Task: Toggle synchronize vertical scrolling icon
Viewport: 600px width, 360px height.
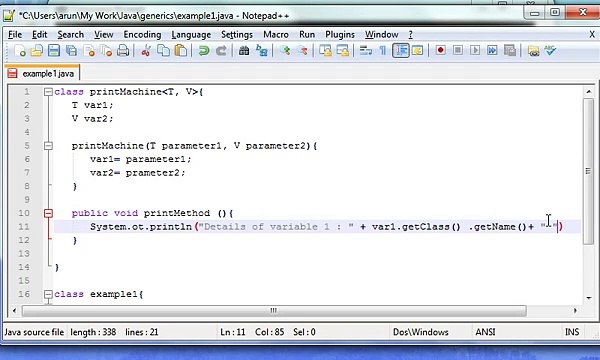Action: pyautogui.click(x=325, y=50)
